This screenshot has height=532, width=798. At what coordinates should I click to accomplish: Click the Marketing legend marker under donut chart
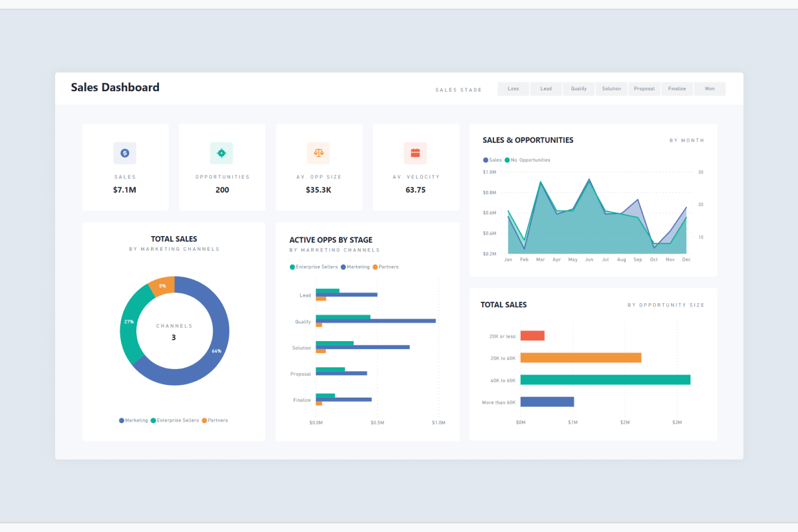tap(122, 420)
